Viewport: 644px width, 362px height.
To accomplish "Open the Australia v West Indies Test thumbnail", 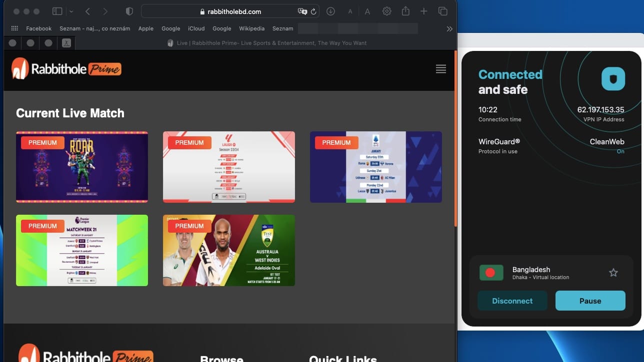I will pos(229,250).
